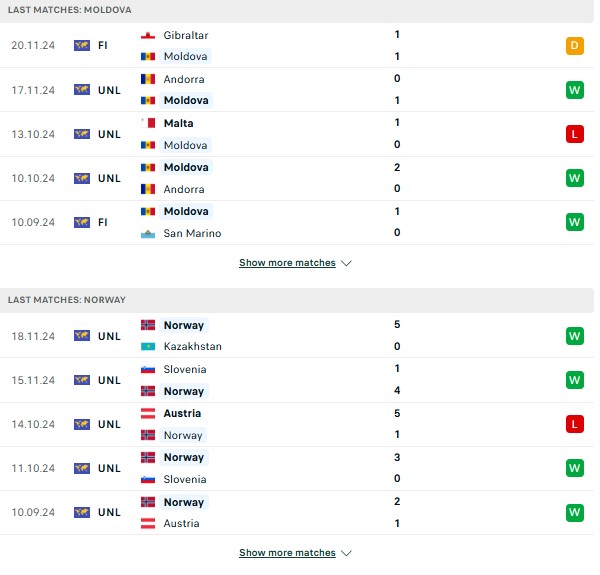The width and height of the screenshot is (600, 575).
Task: Click the red loss badge for Malta match
Action: click(574, 134)
